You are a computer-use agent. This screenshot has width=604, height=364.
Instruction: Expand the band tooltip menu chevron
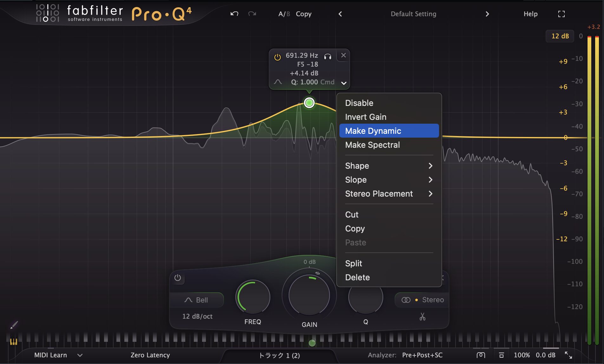[x=344, y=83]
